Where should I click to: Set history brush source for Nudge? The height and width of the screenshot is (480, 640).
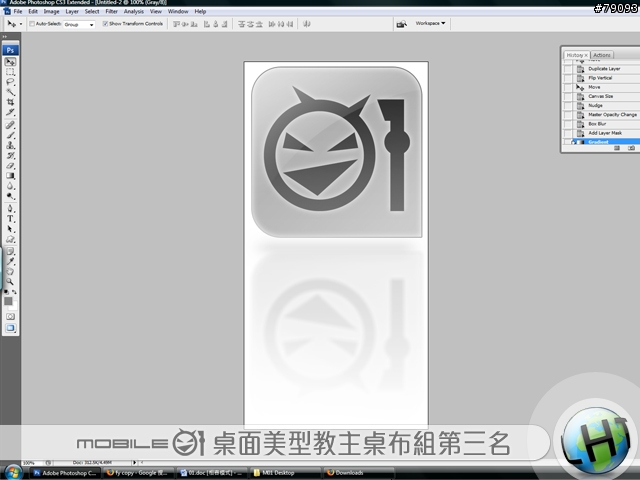point(568,106)
